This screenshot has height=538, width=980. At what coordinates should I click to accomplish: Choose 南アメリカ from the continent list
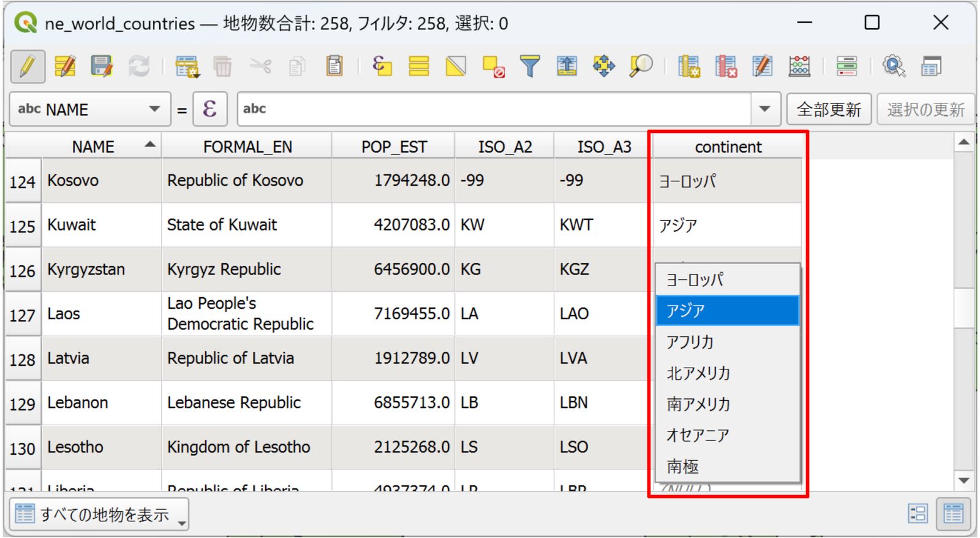[728, 404]
